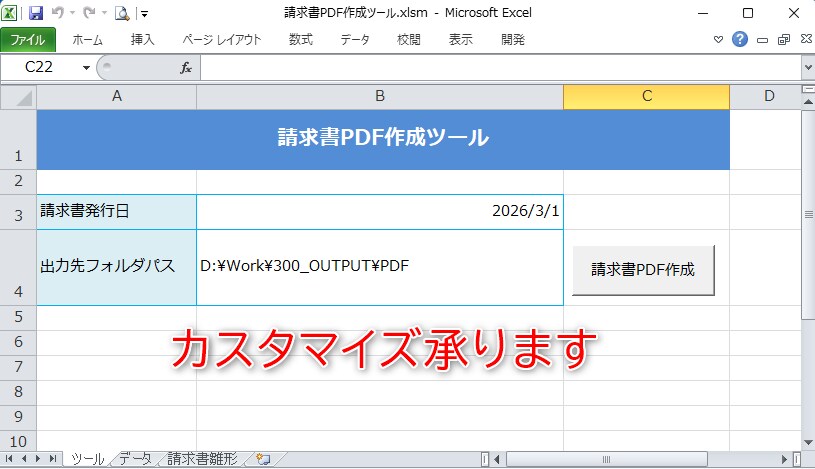Select row 1 header
The height and width of the screenshot is (469, 815).
click(18, 139)
